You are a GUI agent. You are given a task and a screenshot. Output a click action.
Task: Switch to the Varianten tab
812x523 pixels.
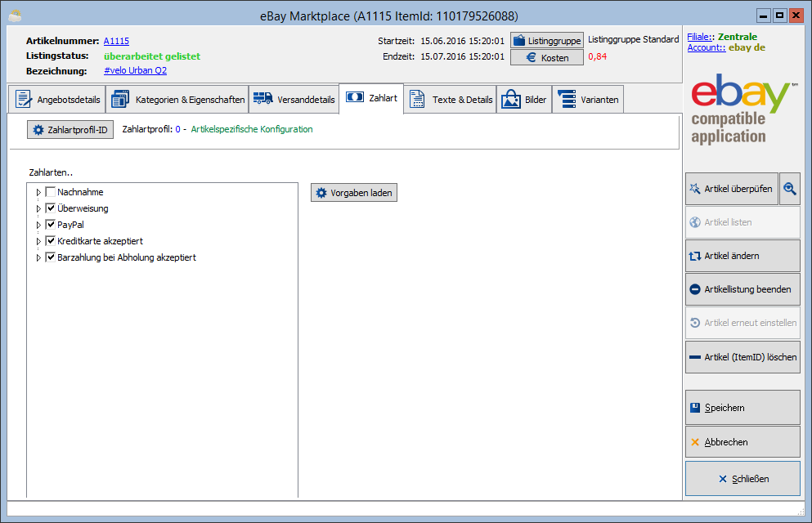click(x=588, y=100)
